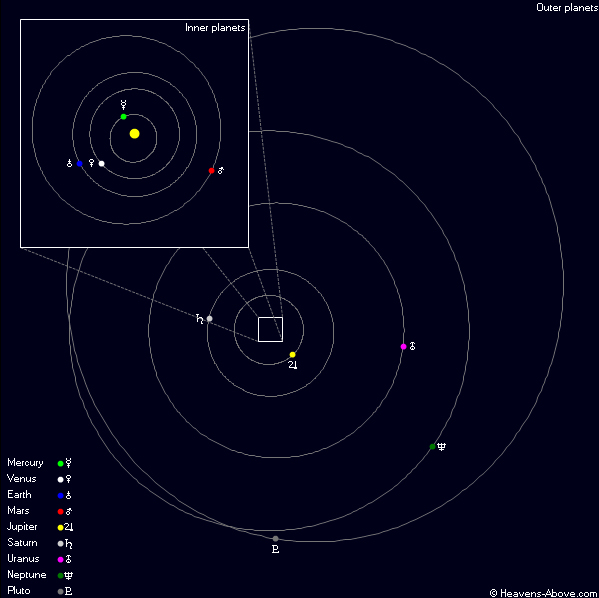Click the Mercury legend color swatch

pos(60,463)
